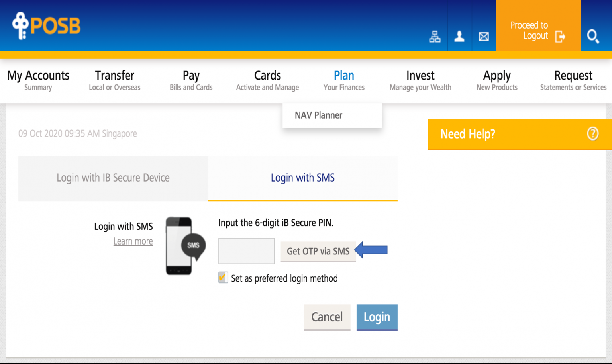Click Proceed to Logout button

538,26
